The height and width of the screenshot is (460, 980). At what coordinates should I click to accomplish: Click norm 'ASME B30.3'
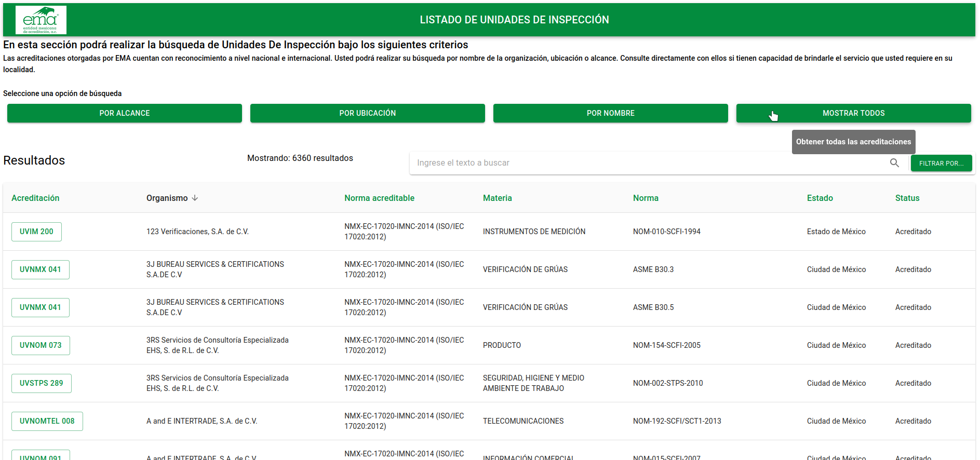653,269
